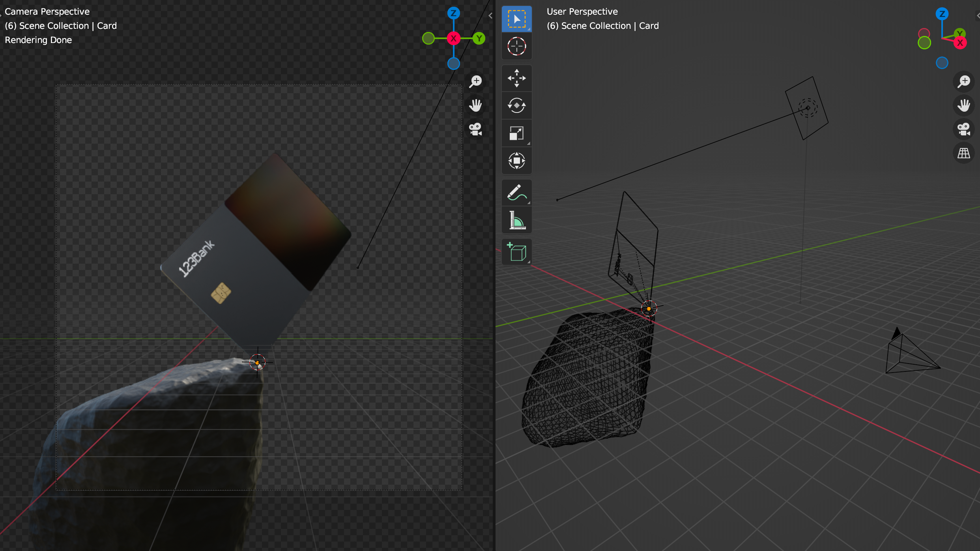Image resolution: width=980 pixels, height=551 pixels.
Task: Expand Add Cube tool variants corner
Action: coord(529,262)
